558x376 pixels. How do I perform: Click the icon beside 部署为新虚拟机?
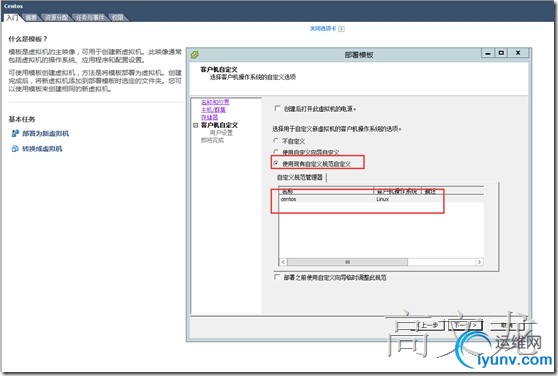tap(15, 133)
